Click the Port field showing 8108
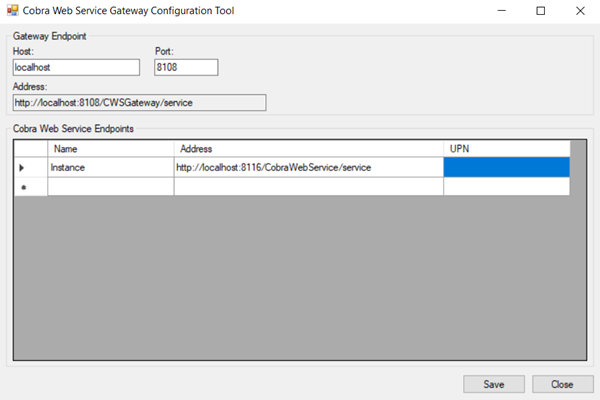This screenshot has width=600, height=400. tap(186, 67)
